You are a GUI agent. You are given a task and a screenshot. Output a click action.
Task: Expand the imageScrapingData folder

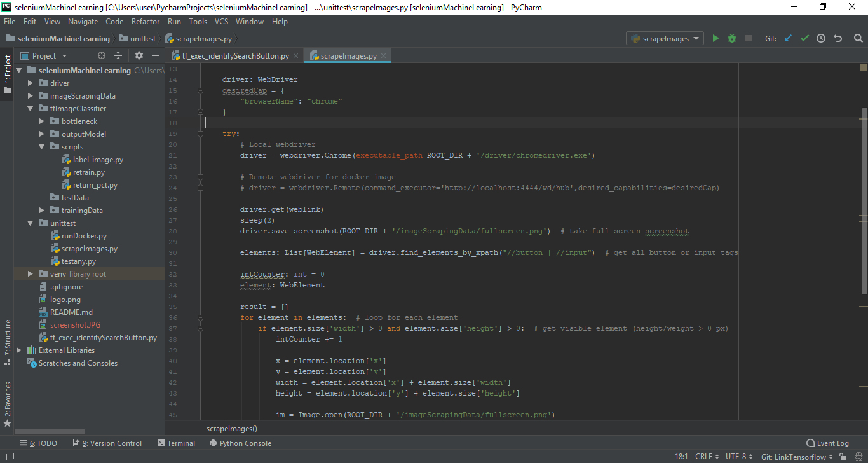[31, 96]
